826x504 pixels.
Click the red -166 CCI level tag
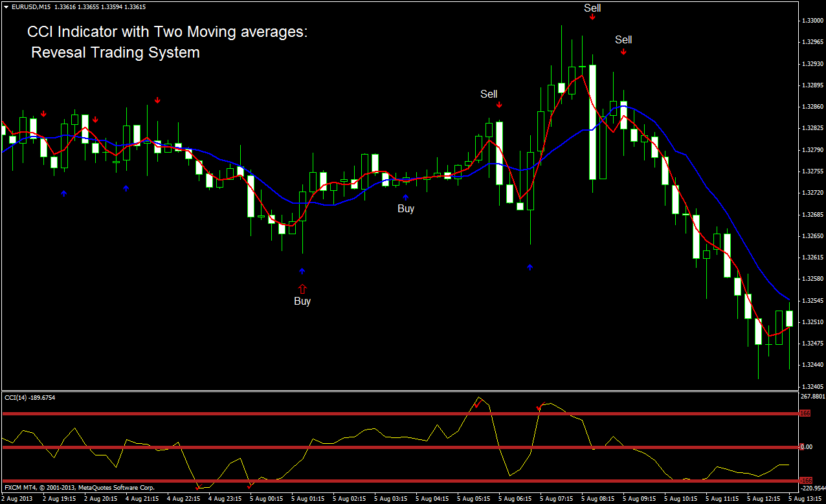805,481
